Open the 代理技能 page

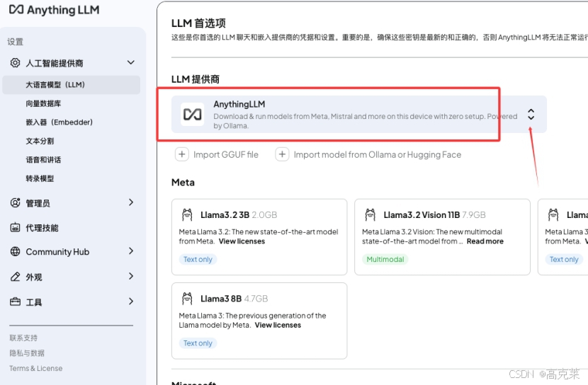point(42,228)
